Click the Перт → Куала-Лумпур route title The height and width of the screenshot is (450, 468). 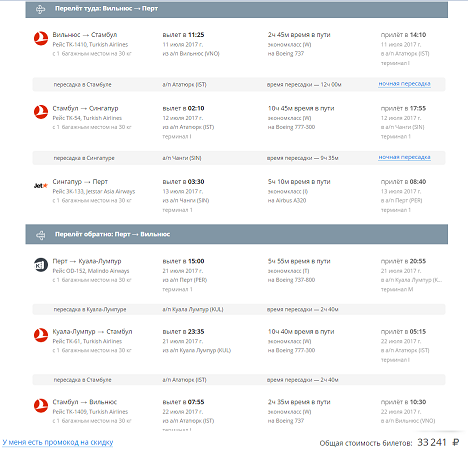(x=87, y=261)
